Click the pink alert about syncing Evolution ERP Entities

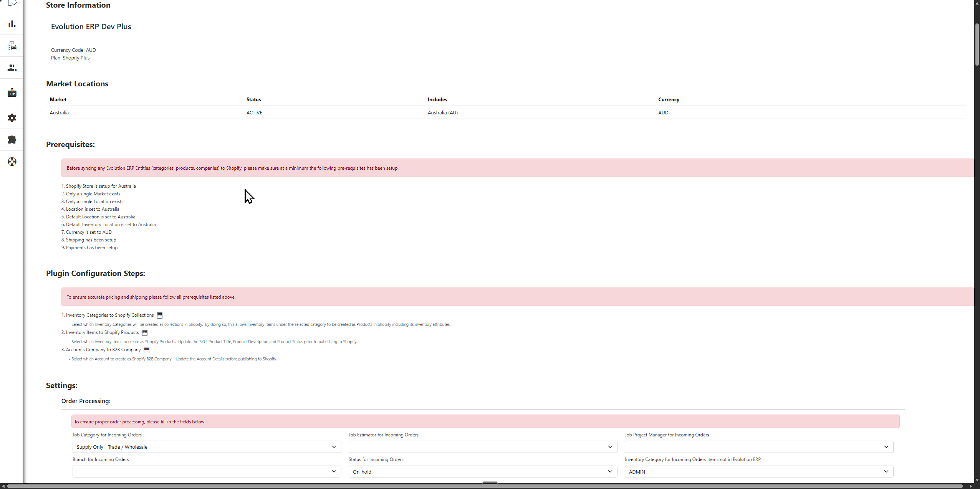tap(518, 168)
